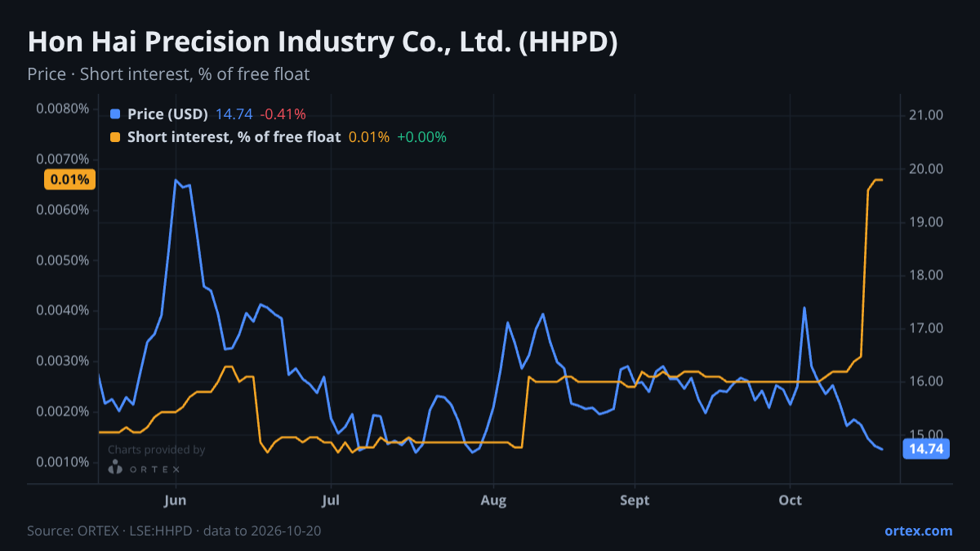Click the 0.0060% left axis label
This screenshot has height=551, width=980.
pyautogui.click(x=62, y=210)
